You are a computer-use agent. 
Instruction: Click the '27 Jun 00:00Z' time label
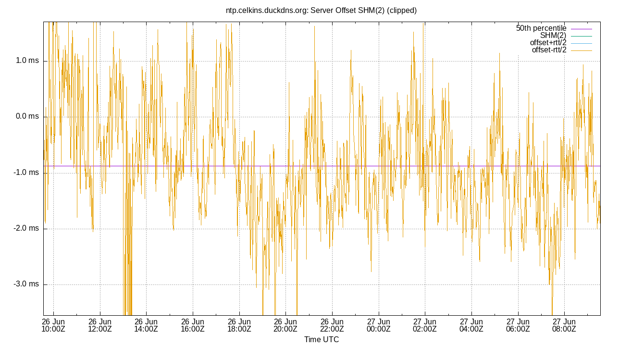pyautogui.click(x=378, y=325)
